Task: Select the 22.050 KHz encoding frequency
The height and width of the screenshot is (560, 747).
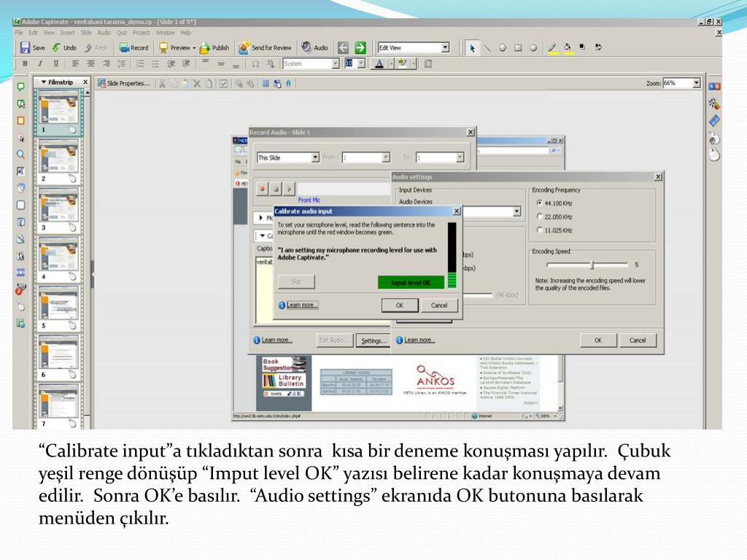Action: 539,217
